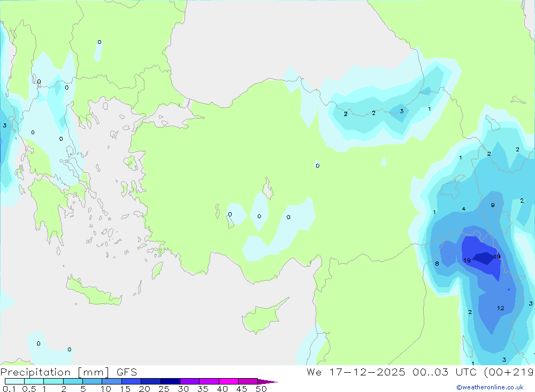
Task: Click the legend scale label "0.5"
Action: coord(29,389)
